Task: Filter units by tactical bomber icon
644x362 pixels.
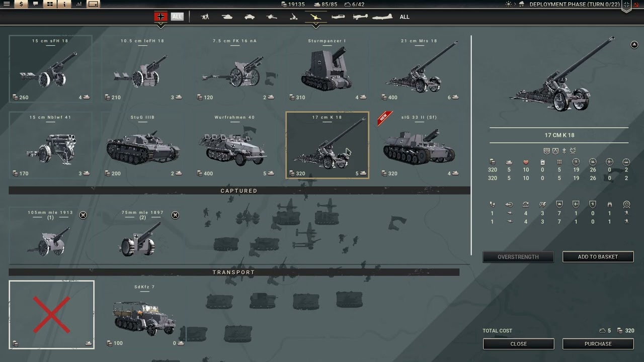Action: pos(360,17)
